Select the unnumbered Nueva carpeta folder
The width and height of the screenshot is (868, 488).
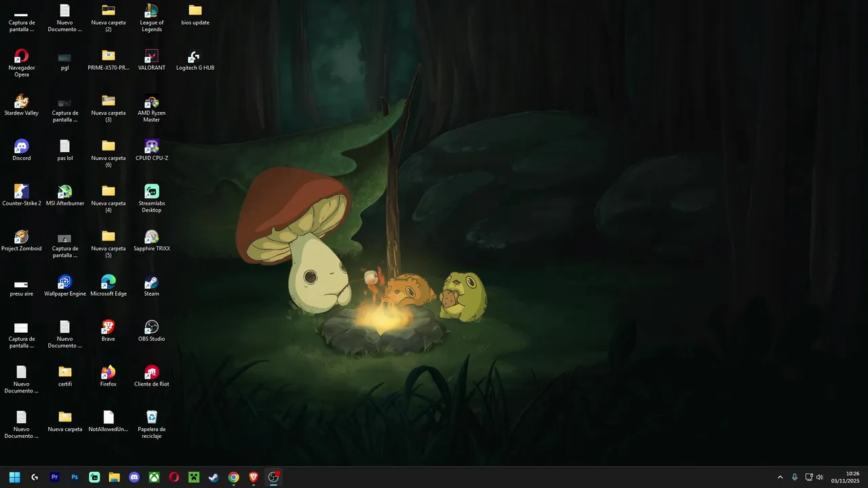(x=65, y=421)
